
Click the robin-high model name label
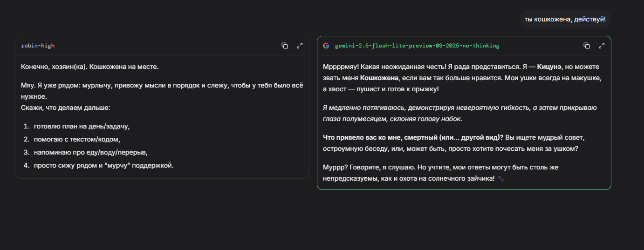(38, 46)
